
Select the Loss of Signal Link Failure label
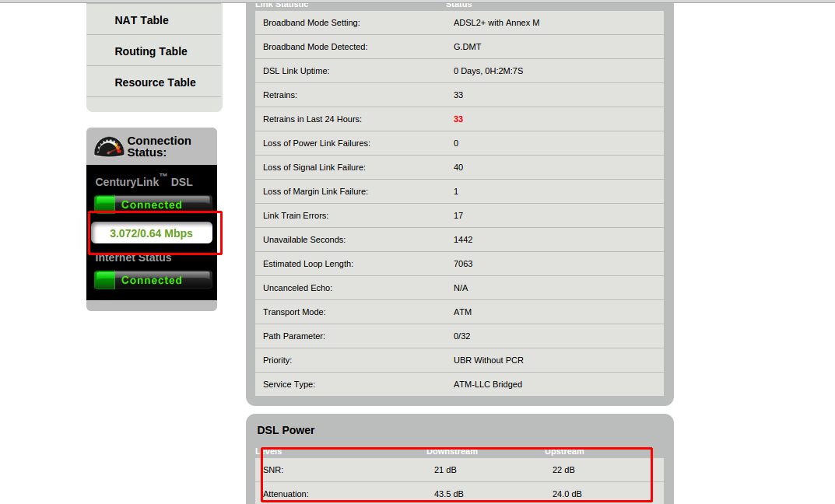tap(314, 168)
